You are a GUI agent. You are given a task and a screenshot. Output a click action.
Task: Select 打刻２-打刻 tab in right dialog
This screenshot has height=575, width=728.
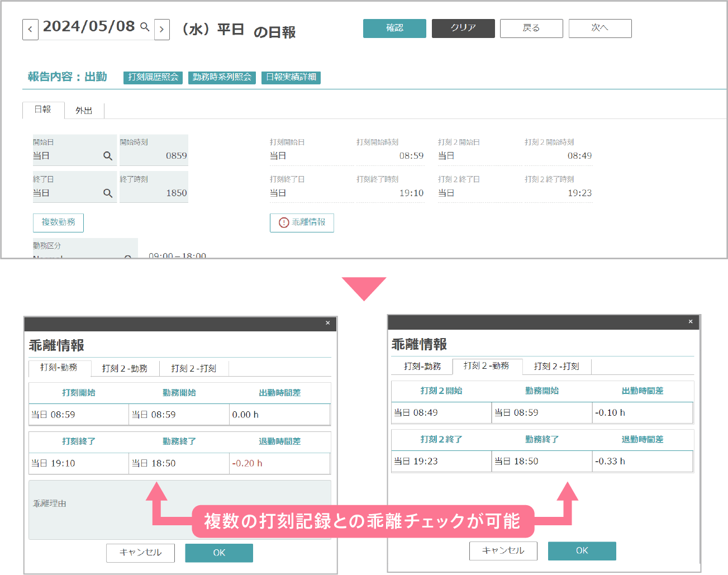(x=556, y=366)
